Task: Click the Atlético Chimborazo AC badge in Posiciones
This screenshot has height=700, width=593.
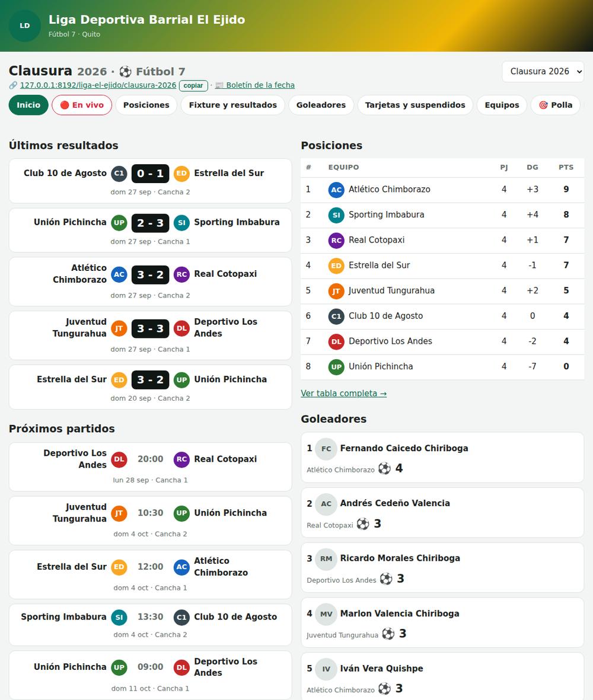Action: coord(336,190)
